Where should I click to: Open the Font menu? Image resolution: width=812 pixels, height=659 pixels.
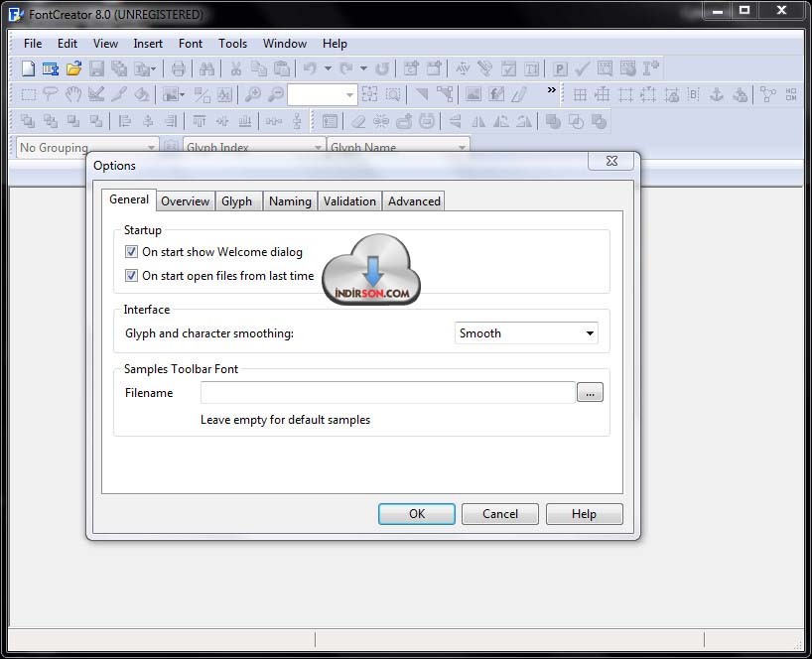(191, 44)
